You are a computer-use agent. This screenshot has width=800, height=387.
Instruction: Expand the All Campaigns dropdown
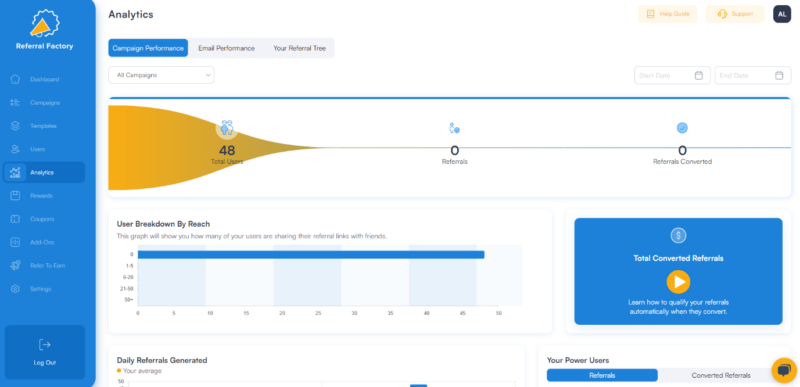pos(161,75)
